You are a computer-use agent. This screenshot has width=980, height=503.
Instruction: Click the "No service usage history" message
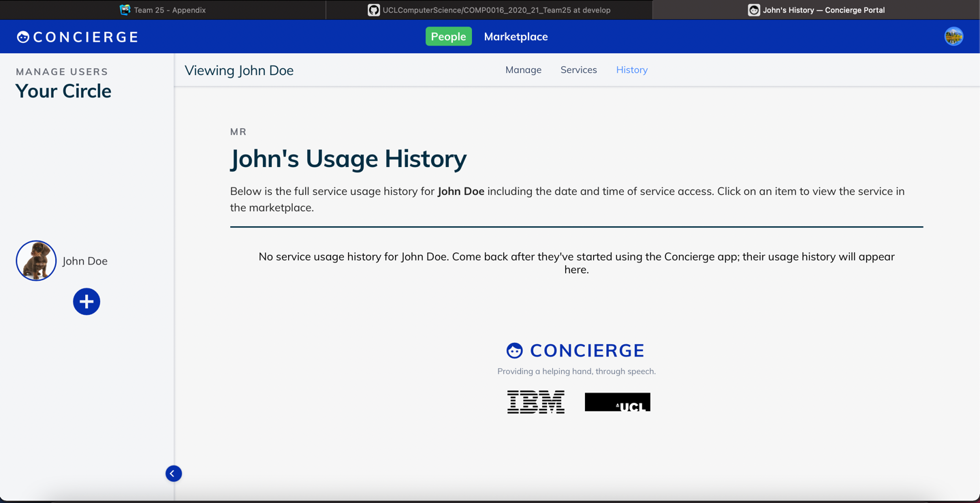point(577,263)
